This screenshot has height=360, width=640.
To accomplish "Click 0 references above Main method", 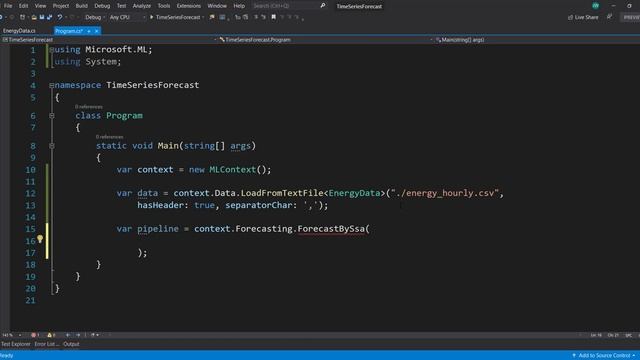I will [109, 137].
